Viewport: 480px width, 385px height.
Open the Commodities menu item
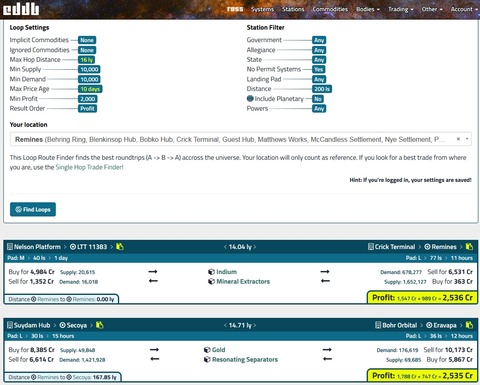tap(330, 9)
